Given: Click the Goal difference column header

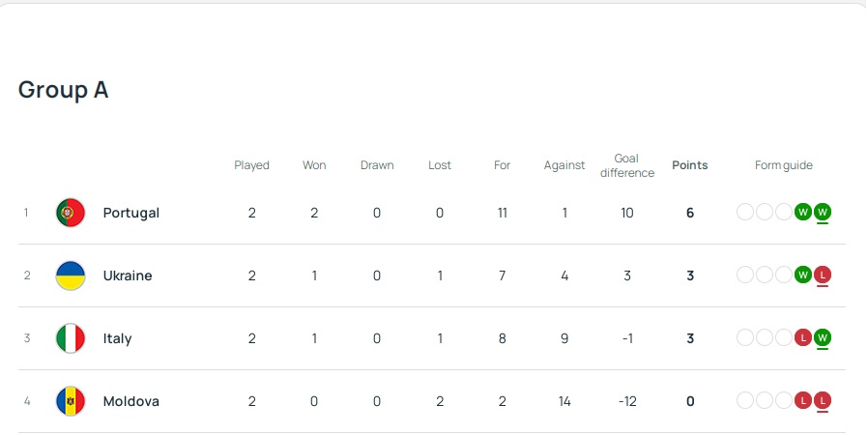Looking at the screenshot, I should point(627,165).
